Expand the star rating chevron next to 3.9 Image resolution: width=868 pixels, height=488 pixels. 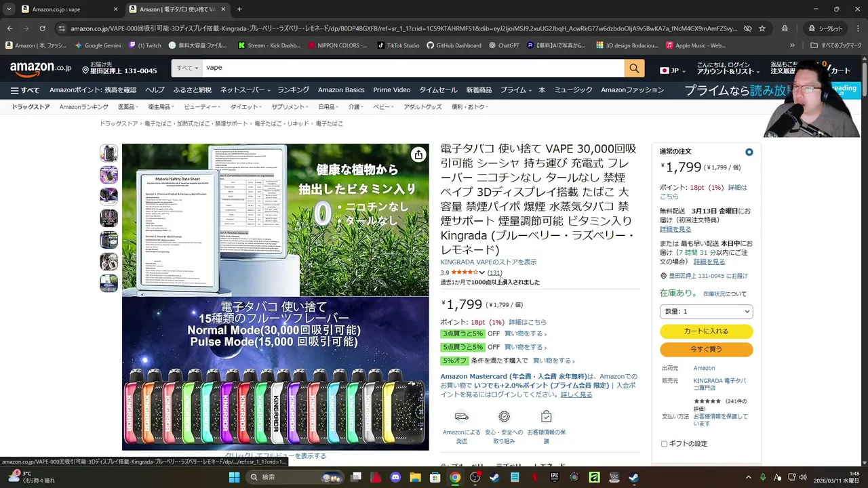coord(481,272)
